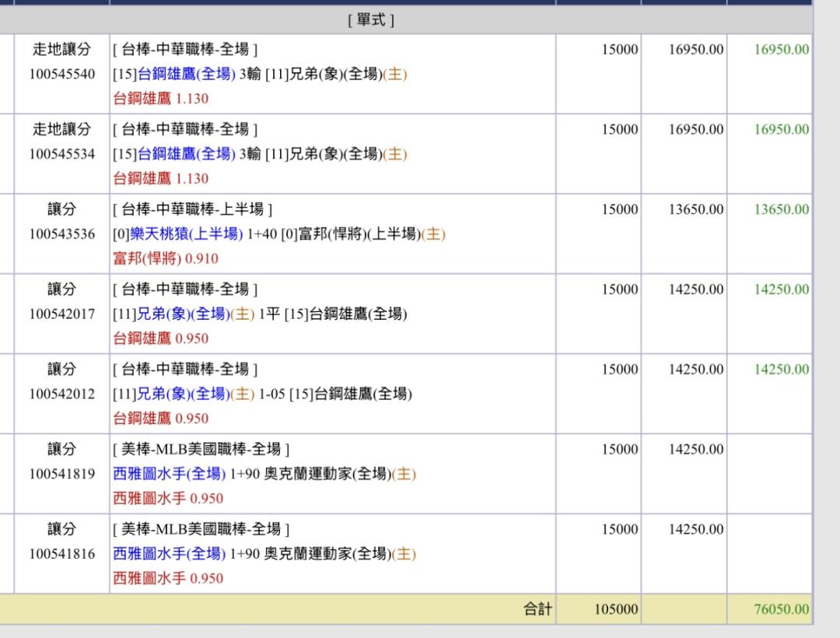Click the green total 76050.00
840x638 pixels.
(x=782, y=609)
